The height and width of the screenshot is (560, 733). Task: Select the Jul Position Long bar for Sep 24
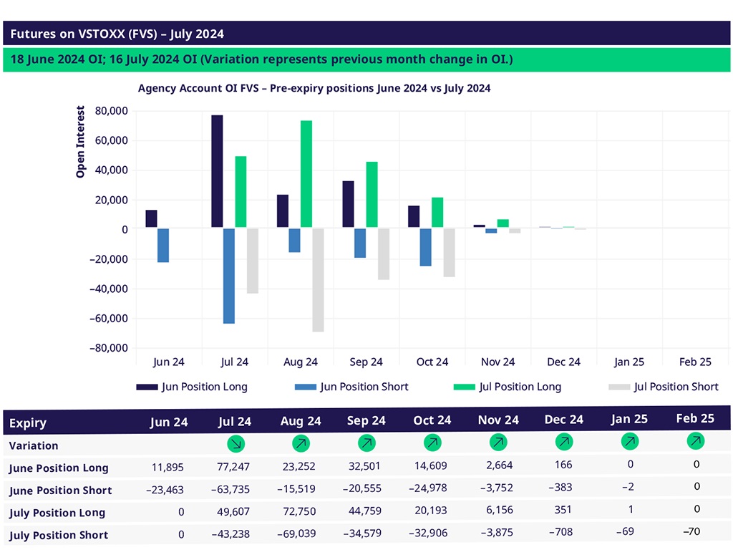click(x=372, y=195)
